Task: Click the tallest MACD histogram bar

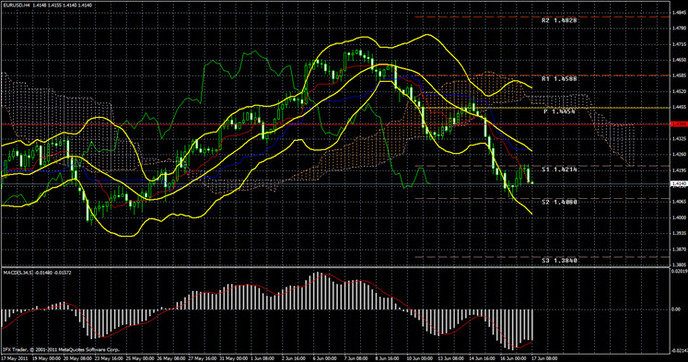Action: 319,291
